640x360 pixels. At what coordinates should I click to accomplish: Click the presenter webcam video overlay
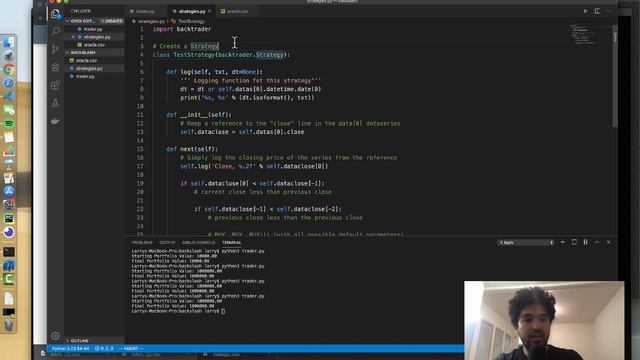point(544,320)
